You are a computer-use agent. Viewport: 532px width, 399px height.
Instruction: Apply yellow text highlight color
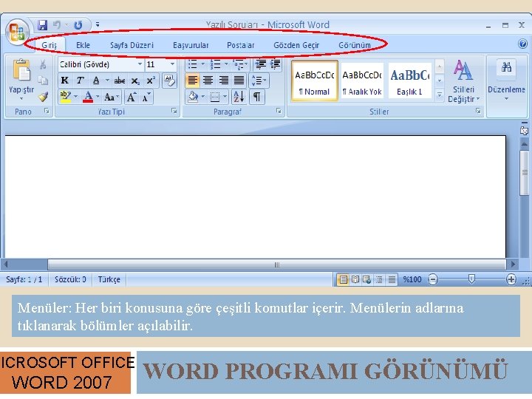coord(65,97)
